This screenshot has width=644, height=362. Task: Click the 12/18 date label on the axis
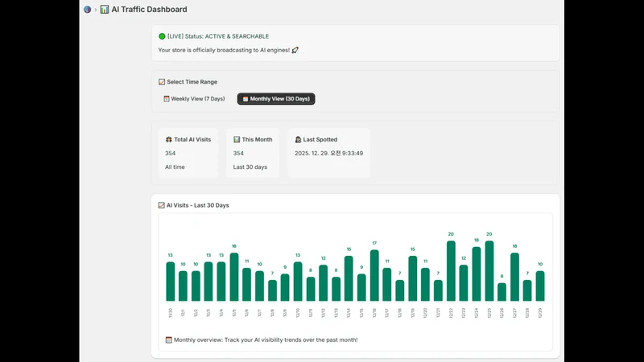(399, 313)
